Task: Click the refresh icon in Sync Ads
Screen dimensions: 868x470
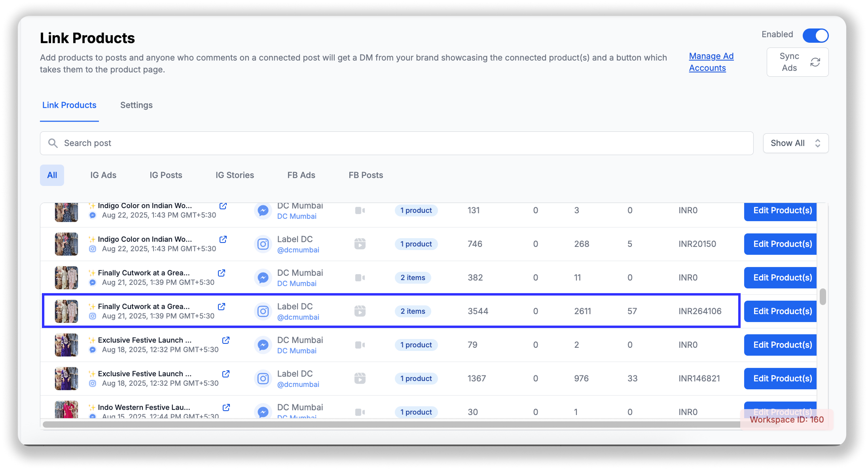Action: pyautogui.click(x=815, y=62)
